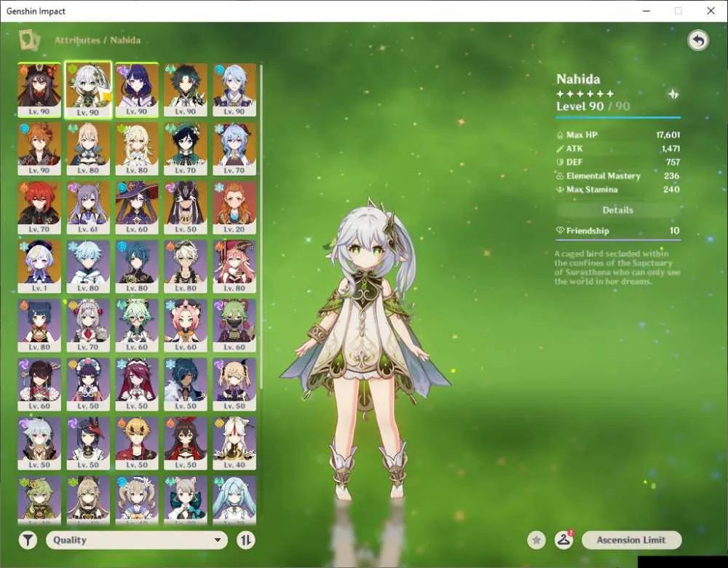This screenshot has width=728, height=568.
Task: View Diona's character portrait
Action: tap(186, 326)
